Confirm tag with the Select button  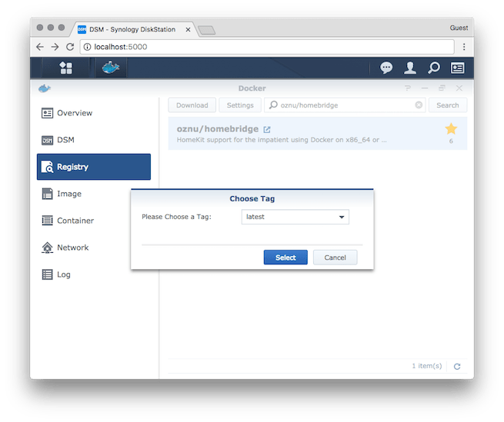[x=285, y=258]
